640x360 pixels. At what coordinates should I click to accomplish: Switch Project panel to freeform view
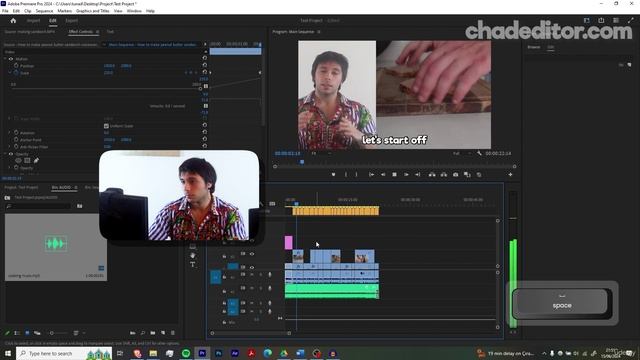click(37, 333)
